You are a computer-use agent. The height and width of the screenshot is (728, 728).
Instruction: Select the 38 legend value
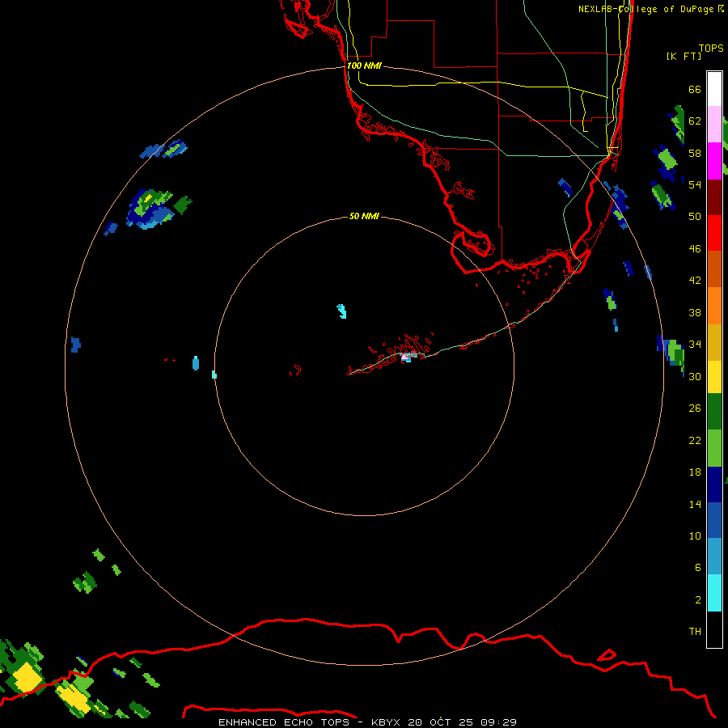point(695,312)
